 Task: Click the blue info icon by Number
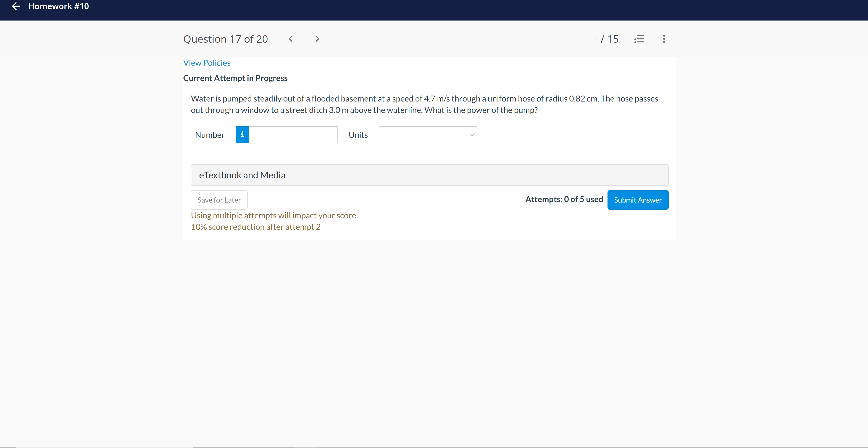(x=242, y=135)
